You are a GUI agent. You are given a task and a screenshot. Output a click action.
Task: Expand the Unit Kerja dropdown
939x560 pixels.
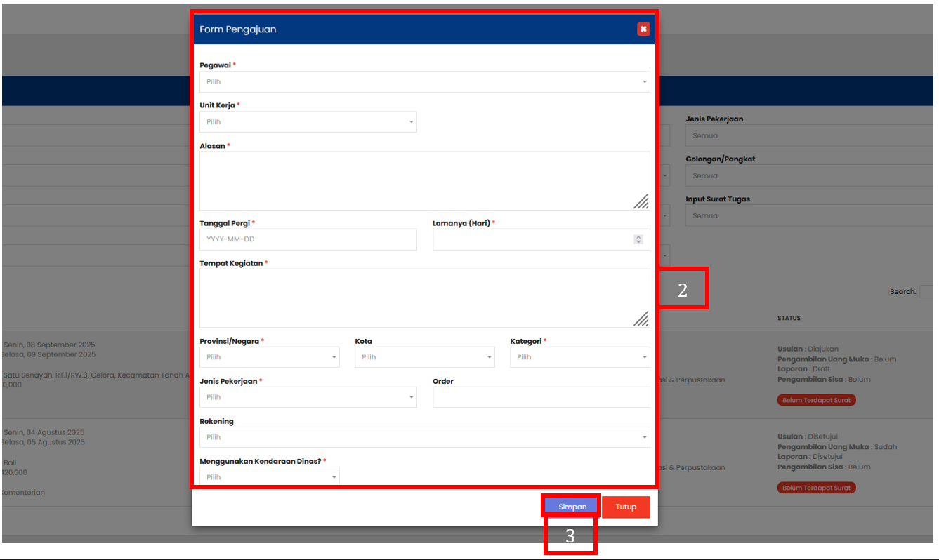click(x=308, y=122)
